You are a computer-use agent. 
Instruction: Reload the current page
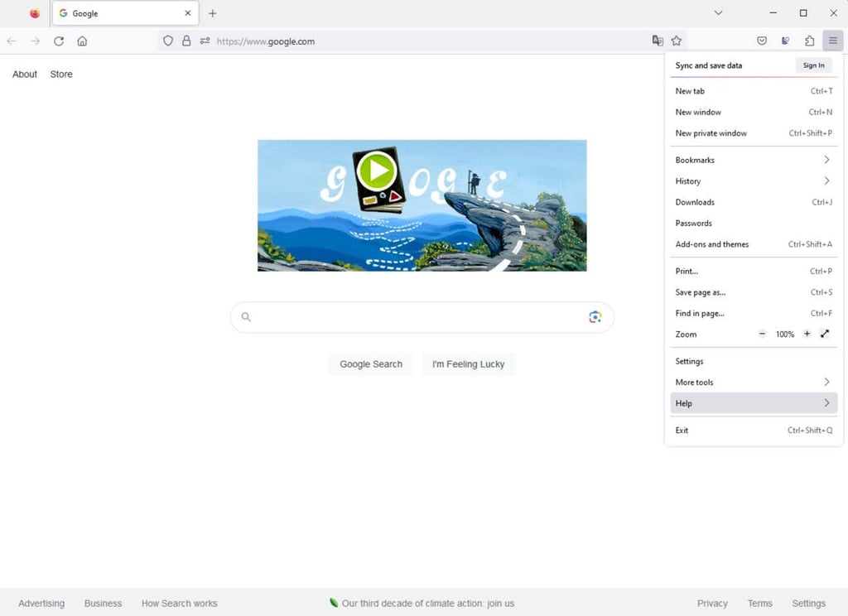[59, 41]
